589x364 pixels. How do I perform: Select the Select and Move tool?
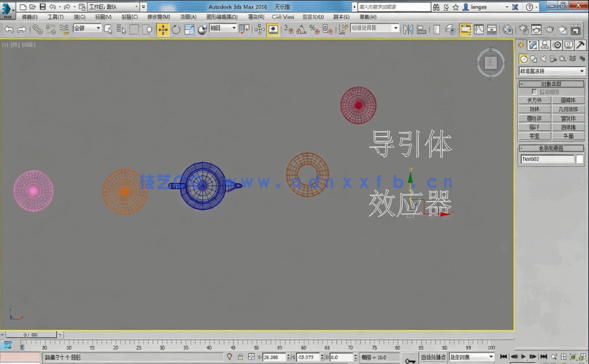(163, 30)
